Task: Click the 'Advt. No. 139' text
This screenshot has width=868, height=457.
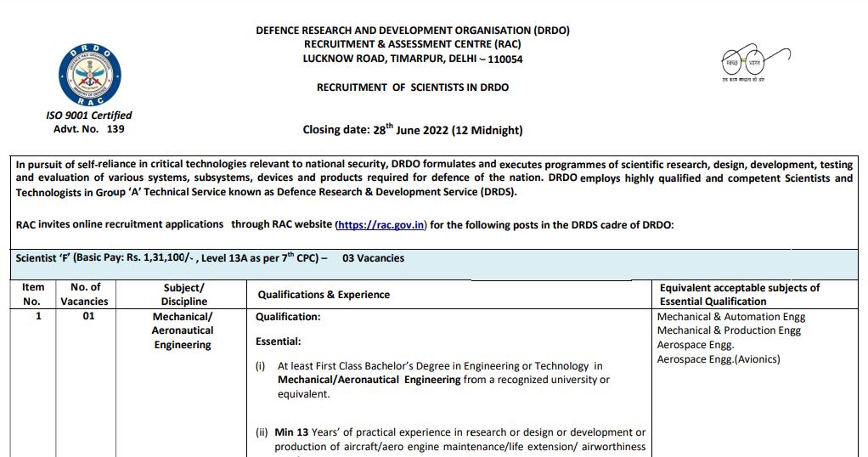Action: pos(89,129)
